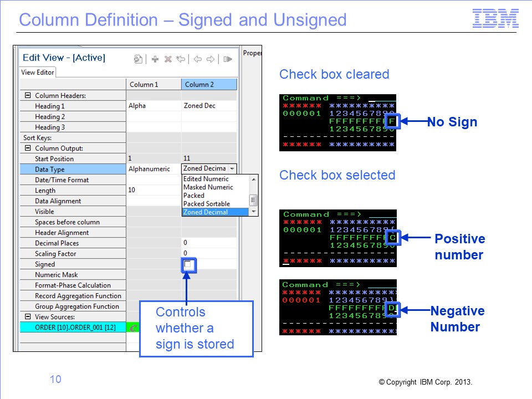Select Edited Numeric in the data type list
Viewport: 532px width, 399px height.
pyautogui.click(x=216, y=179)
